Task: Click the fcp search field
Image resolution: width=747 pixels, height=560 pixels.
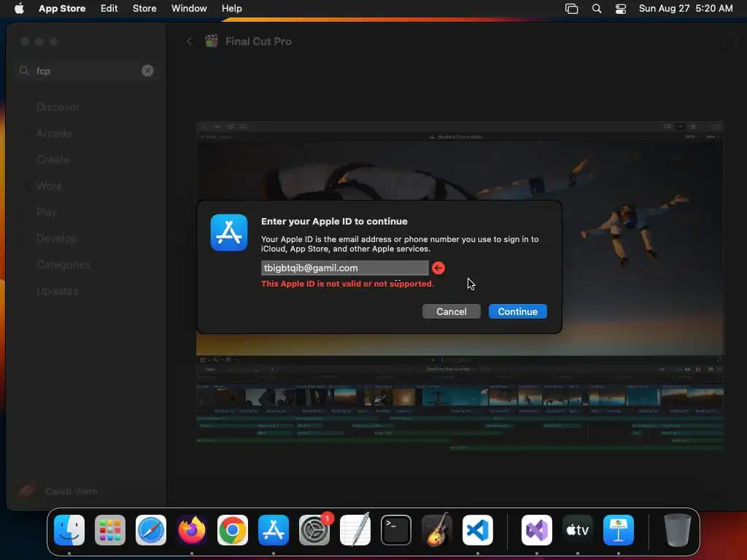Action: pos(86,71)
